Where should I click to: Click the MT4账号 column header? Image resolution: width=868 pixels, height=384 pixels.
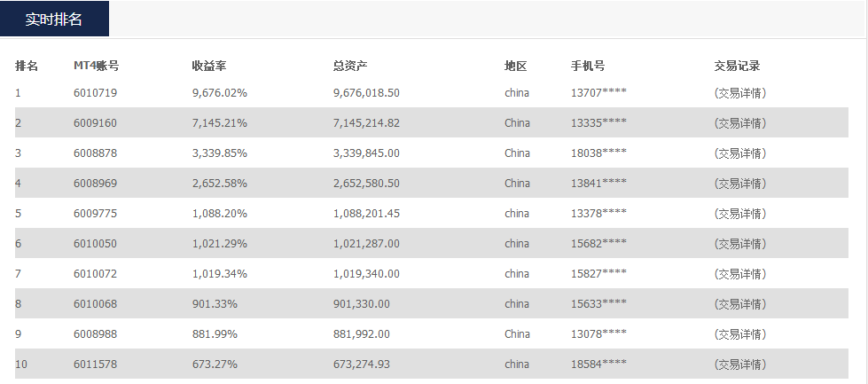click(x=97, y=66)
